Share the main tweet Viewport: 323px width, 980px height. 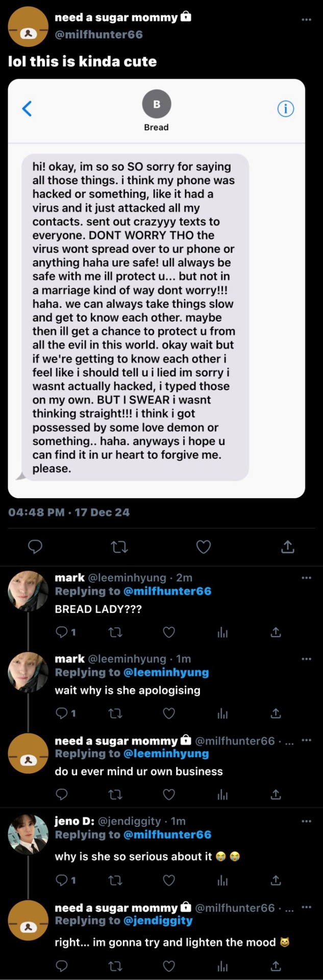pyautogui.click(x=288, y=547)
